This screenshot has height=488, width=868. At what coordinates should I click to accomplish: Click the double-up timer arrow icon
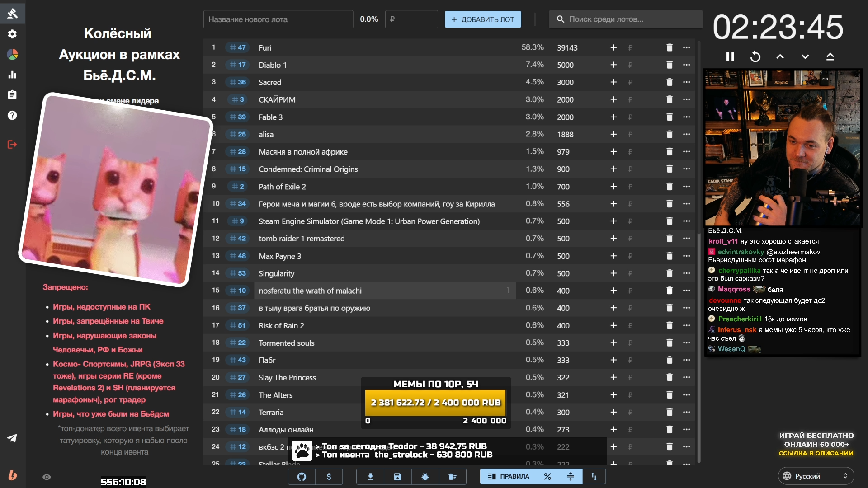(x=830, y=56)
